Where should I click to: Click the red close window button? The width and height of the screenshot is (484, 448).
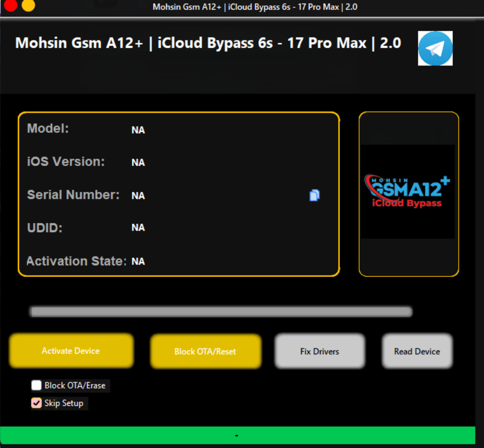coord(10,5)
